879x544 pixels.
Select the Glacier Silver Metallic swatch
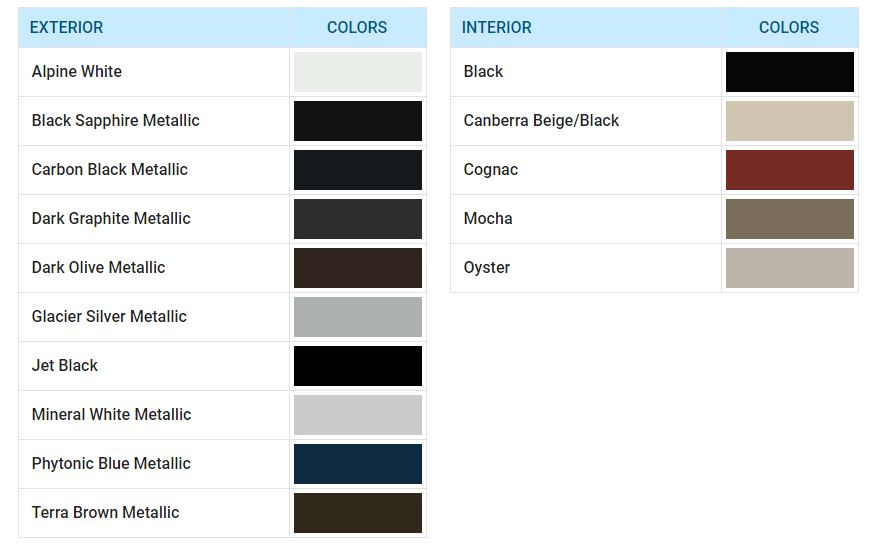(x=357, y=317)
